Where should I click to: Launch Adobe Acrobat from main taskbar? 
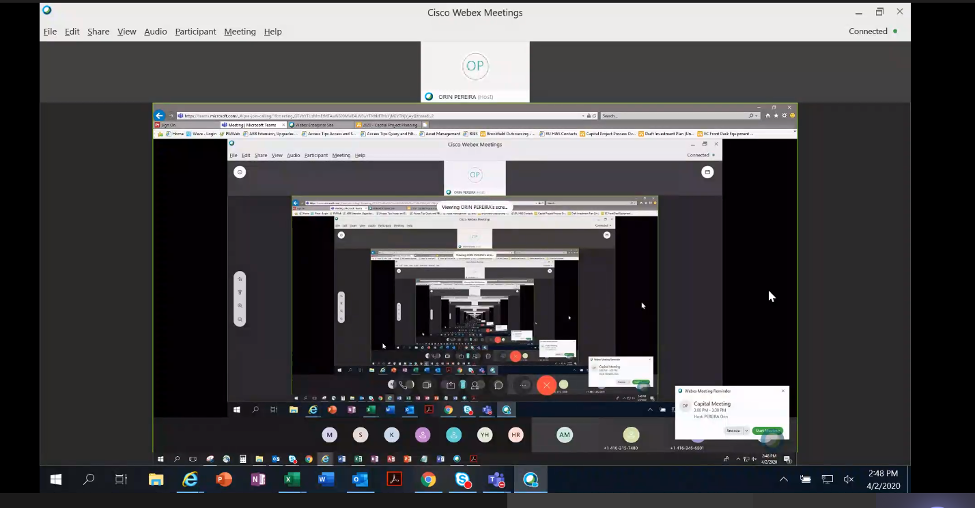394,479
